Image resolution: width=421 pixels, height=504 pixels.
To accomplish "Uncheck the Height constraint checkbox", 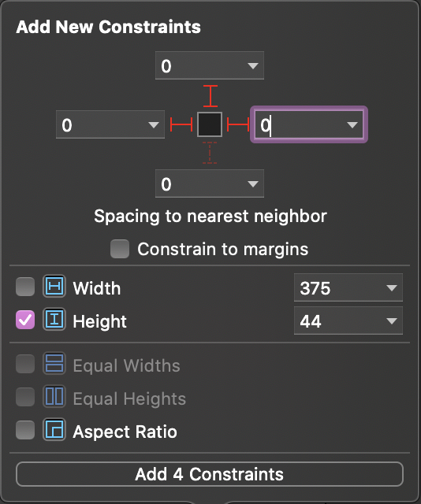I will (x=25, y=320).
